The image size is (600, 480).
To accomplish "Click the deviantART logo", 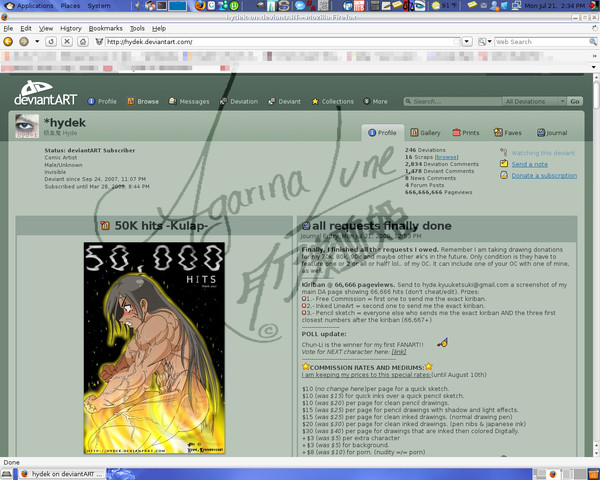I will click(45, 93).
